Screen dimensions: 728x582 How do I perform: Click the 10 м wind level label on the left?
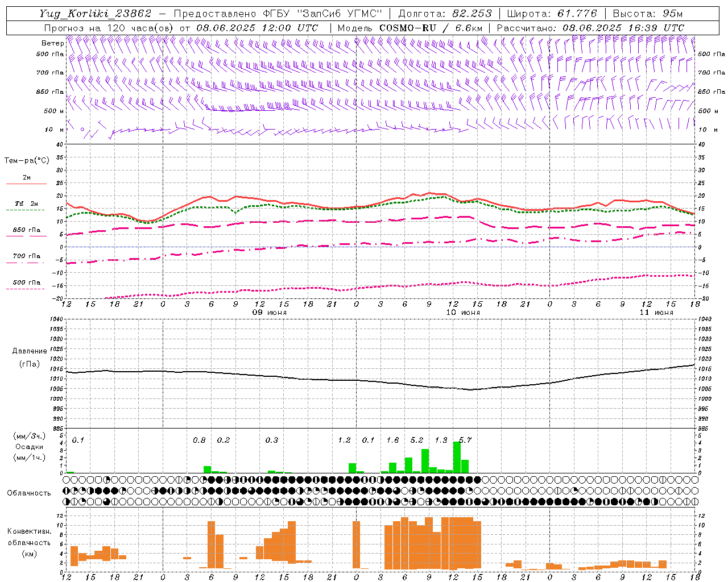54,130
